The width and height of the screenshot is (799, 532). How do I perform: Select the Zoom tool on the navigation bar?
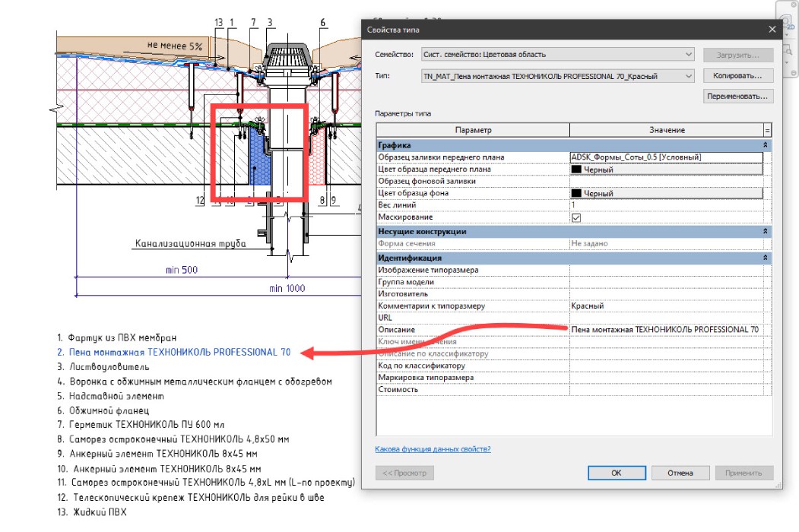pyautogui.click(x=788, y=50)
